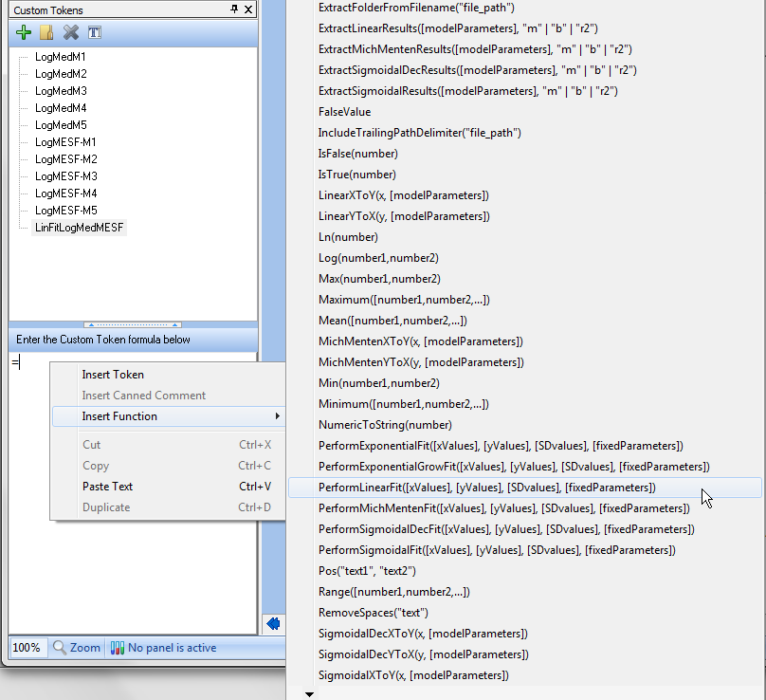Viewport: 766px width, 700px height.
Task: Insert LinearYToX function
Action: [404, 216]
